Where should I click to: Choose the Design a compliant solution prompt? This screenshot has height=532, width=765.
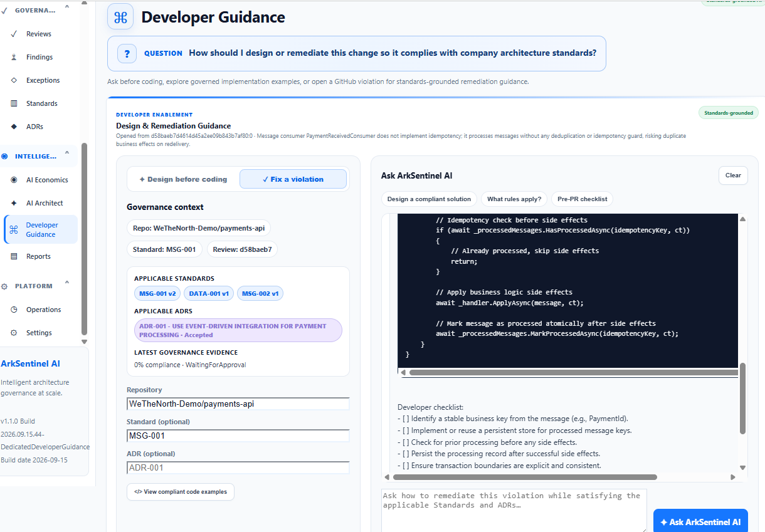pos(429,199)
